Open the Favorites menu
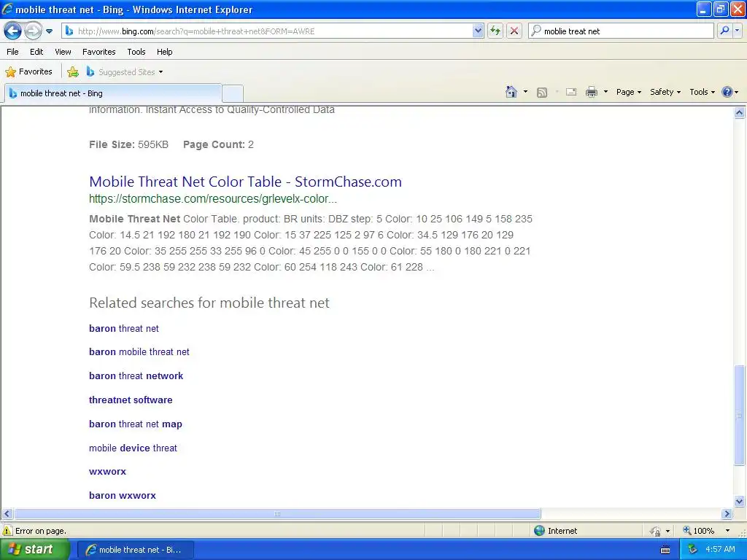Image resolution: width=747 pixels, height=560 pixels. tap(99, 52)
